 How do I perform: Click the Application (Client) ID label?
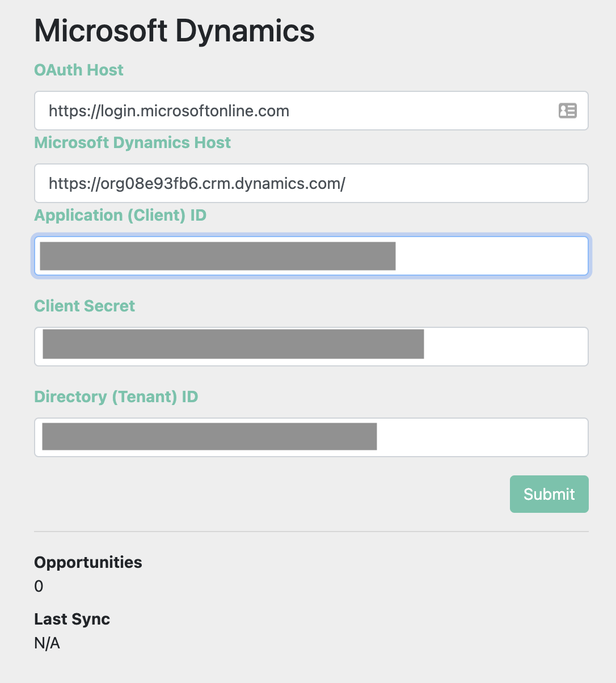pyautogui.click(x=120, y=216)
